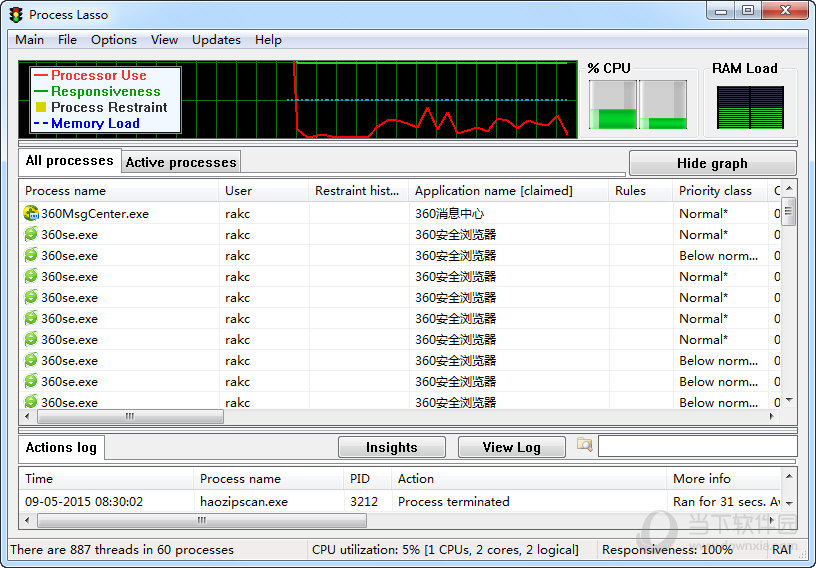
Task: Select the Actions log tab
Action: point(61,448)
